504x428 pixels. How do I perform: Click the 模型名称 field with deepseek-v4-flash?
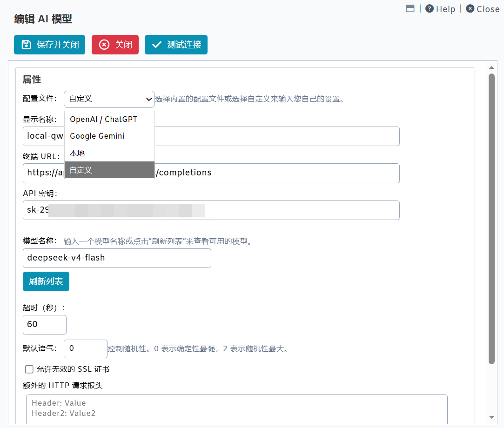tap(117, 258)
